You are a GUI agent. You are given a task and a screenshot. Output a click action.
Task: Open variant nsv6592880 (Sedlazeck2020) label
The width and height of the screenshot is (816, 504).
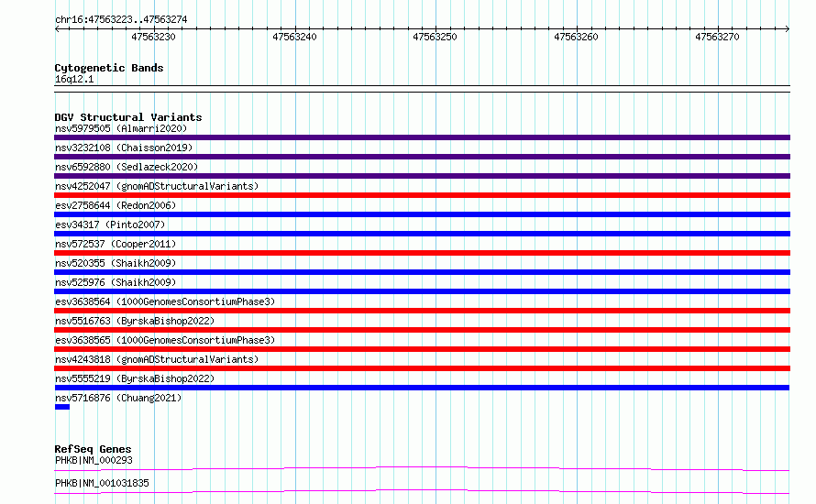tap(127, 167)
